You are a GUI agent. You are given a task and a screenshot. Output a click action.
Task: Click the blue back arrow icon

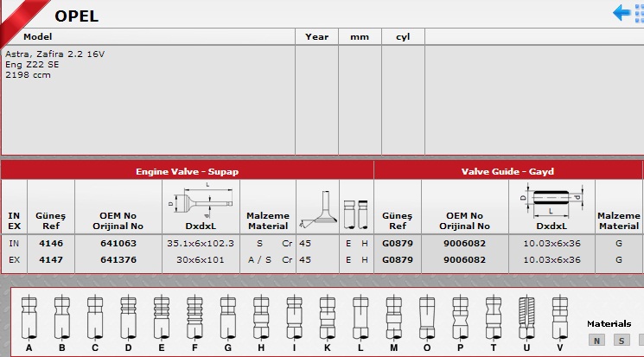[622, 12]
